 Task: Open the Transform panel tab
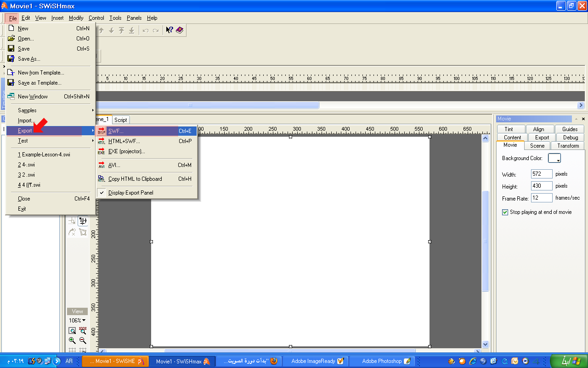[x=568, y=146]
